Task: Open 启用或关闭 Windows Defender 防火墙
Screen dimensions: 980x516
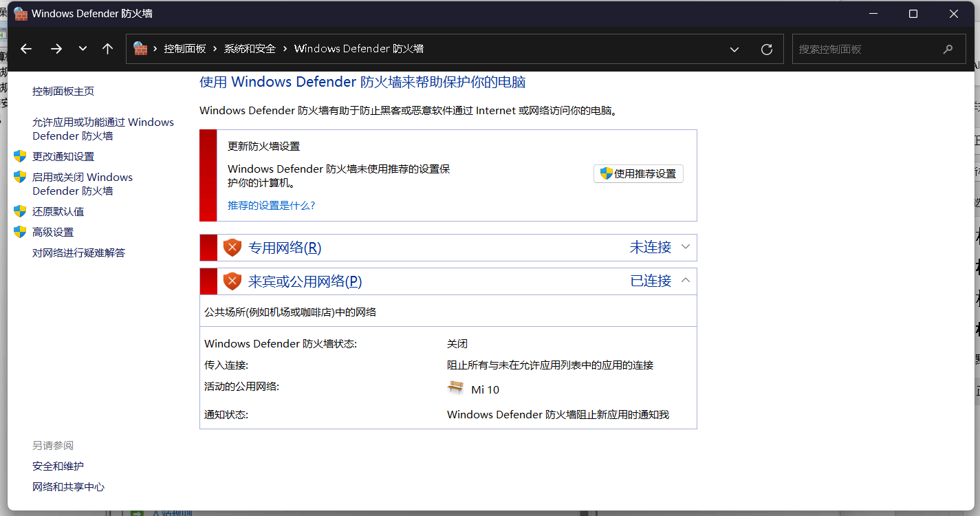Action: click(83, 184)
